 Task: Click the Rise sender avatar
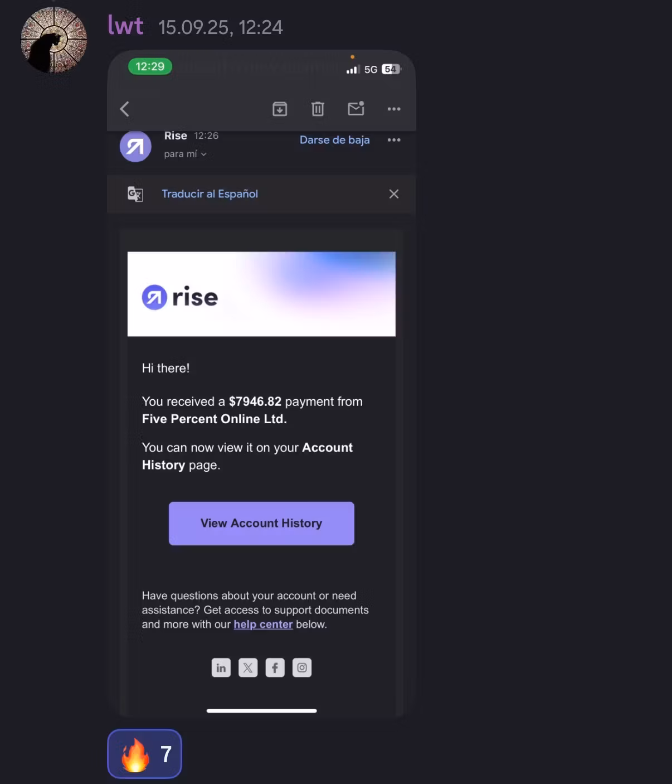tap(135, 147)
